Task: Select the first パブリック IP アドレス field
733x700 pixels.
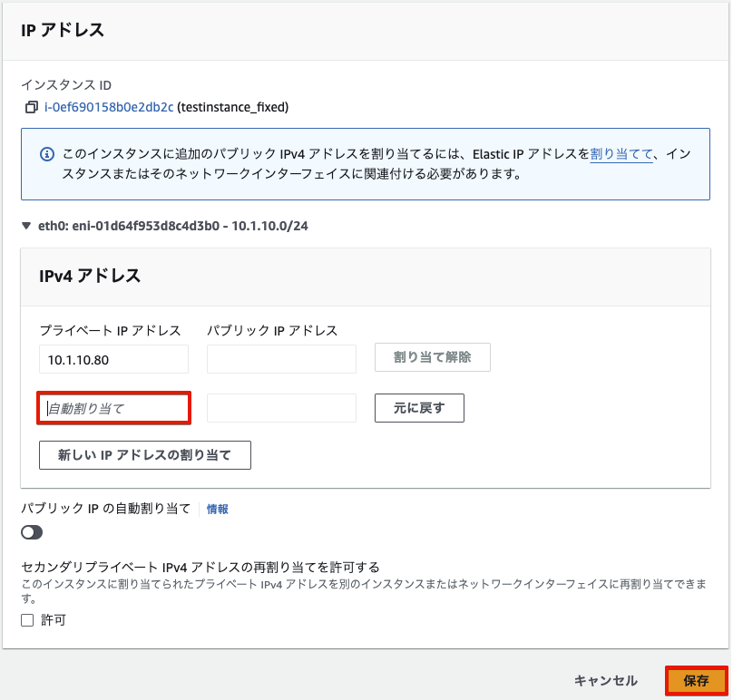Action: click(281, 359)
